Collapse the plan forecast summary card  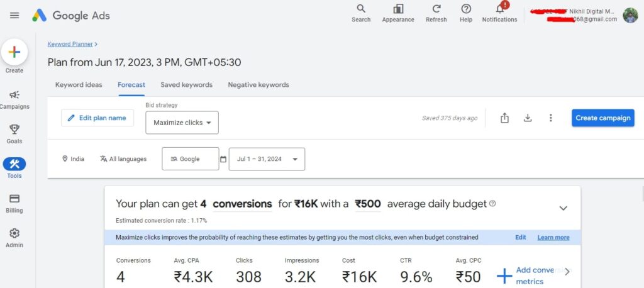coord(563,208)
